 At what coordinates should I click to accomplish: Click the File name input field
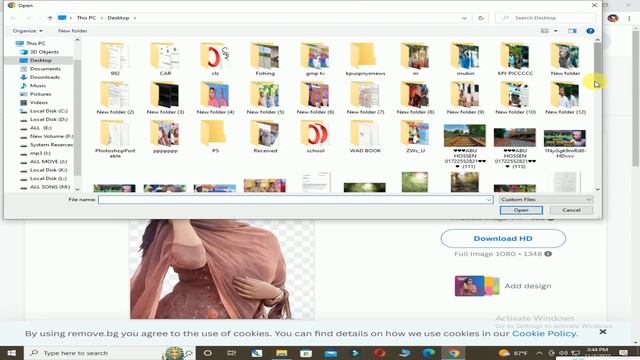(x=295, y=200)
